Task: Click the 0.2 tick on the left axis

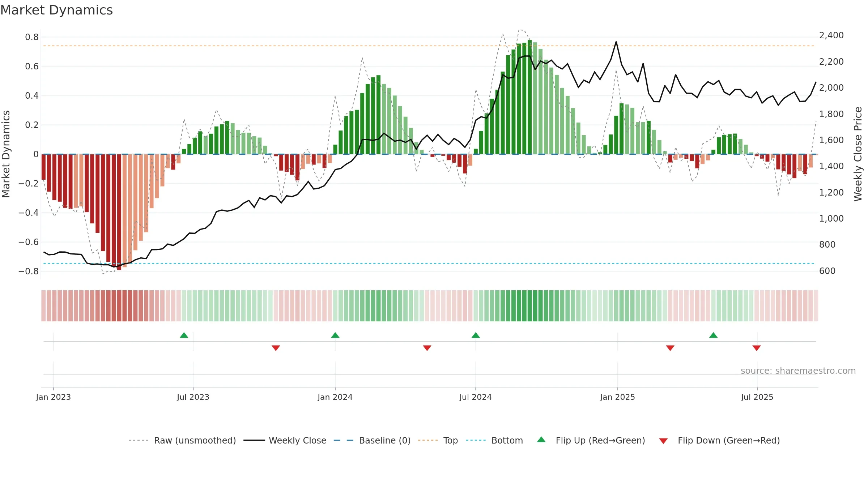Action: (x=32, y=125)
